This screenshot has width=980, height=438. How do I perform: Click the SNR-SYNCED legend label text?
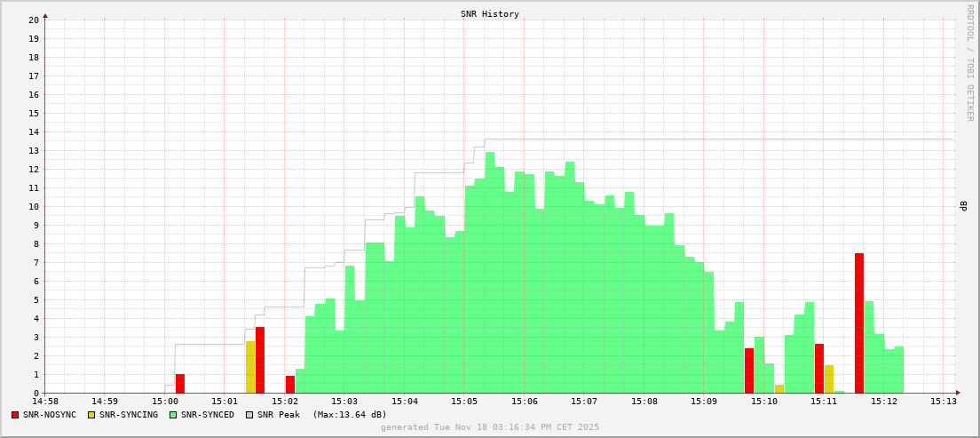pyautogui.click(x=208, y=415)
